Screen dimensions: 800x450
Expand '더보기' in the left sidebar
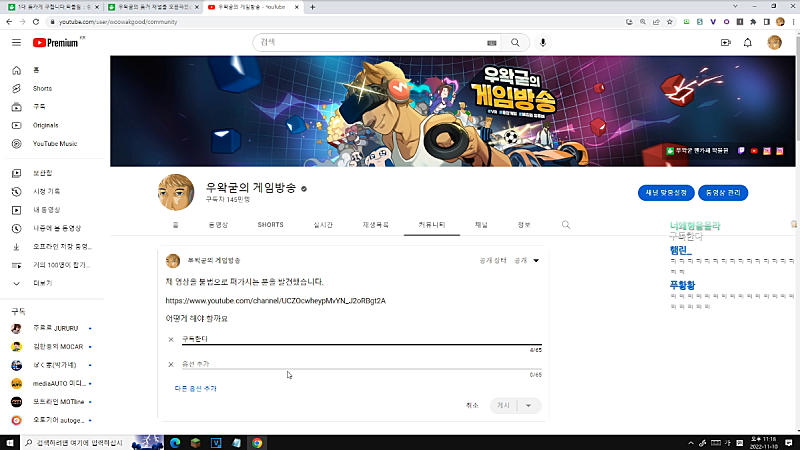coord(42,283)
